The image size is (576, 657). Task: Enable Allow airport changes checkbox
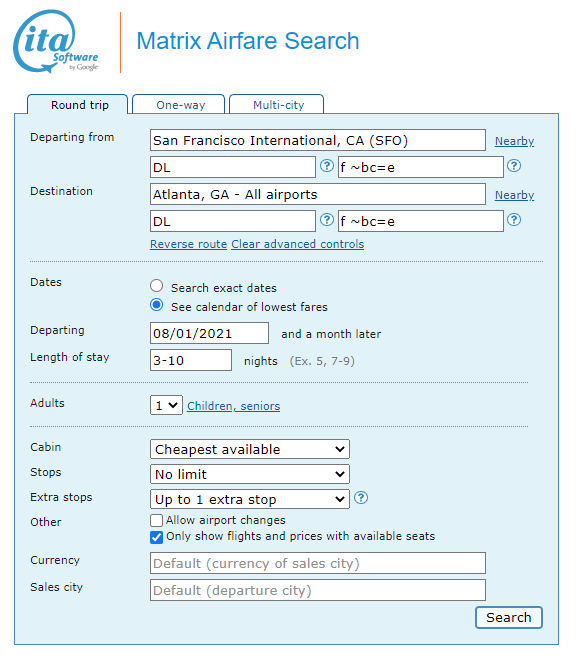[156, 520]
